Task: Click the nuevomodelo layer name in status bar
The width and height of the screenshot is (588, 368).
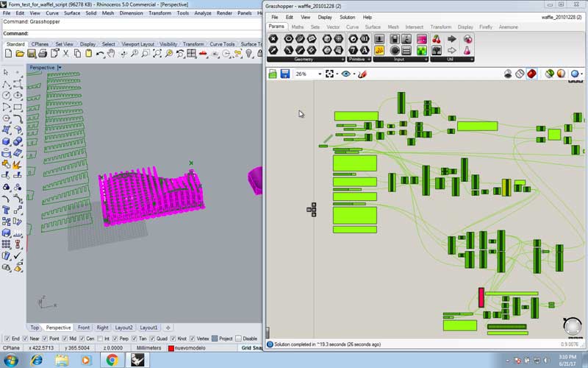Action: pyautogui.click(x=190, y=348)
